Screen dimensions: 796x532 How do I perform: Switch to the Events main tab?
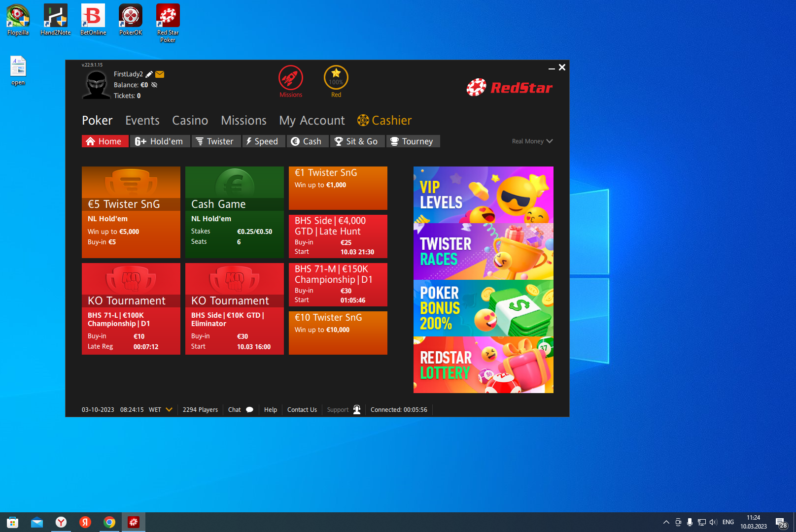[x=142, y=120]
